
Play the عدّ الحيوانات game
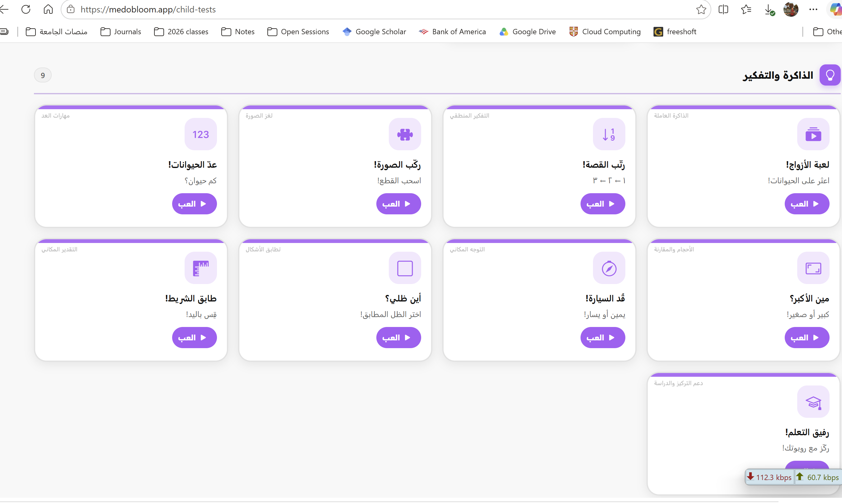click(x=194, y=204)
